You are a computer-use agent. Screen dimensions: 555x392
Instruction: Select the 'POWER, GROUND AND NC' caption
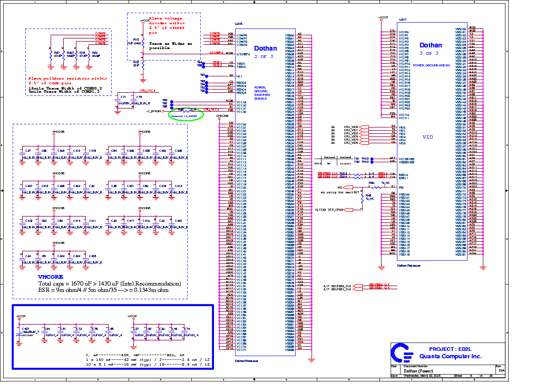click(x=432, y=65)
